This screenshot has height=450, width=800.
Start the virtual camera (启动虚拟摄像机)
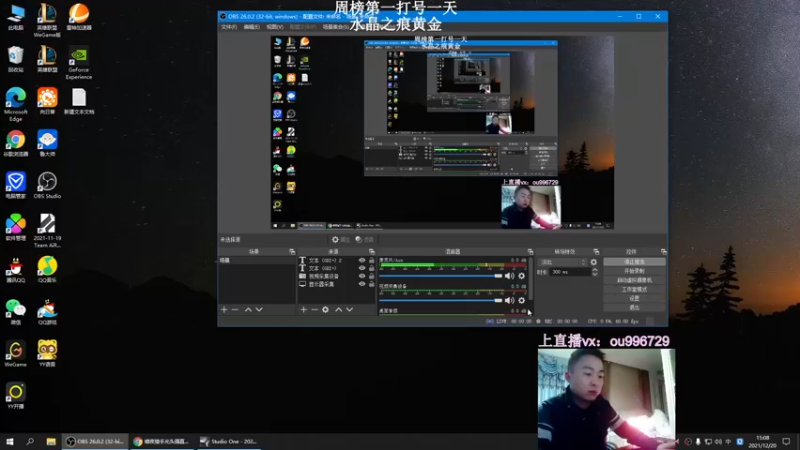click(x=634, y=280)
